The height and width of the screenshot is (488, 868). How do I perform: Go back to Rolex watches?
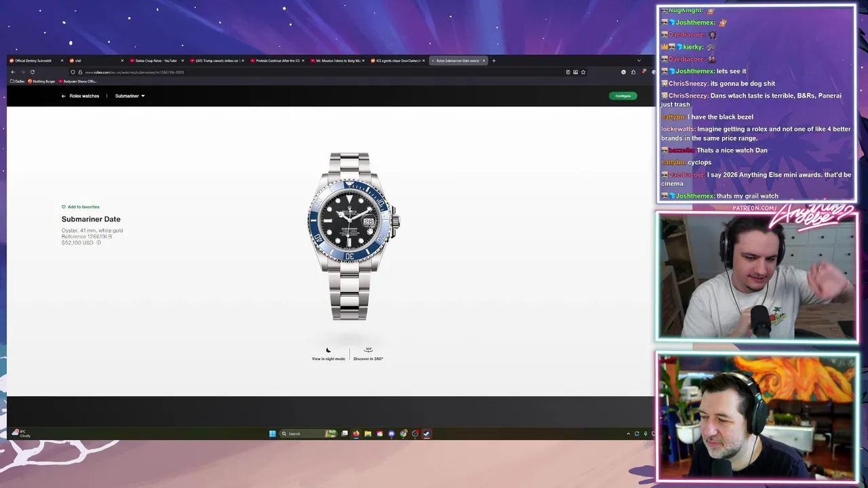click(80, 96)
